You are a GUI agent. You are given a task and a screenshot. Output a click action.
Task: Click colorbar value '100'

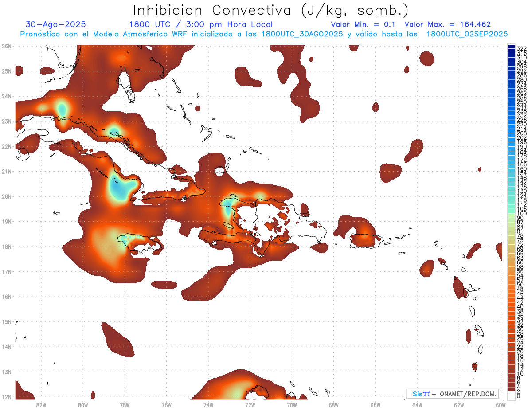coord(521,213)
